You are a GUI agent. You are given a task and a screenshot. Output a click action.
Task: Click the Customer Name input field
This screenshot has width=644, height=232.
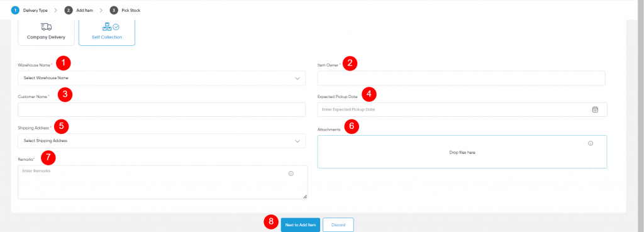coord(162,109)
